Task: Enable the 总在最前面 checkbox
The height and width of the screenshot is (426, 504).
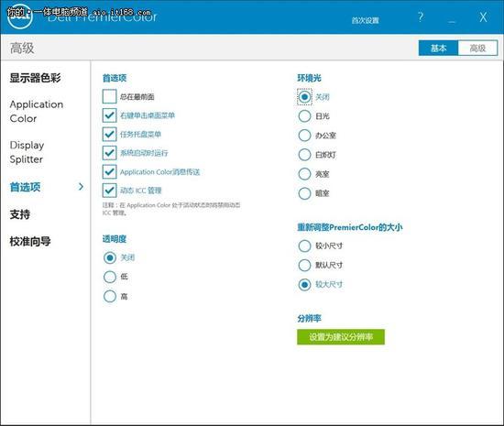Action: (x=109, y=96)
